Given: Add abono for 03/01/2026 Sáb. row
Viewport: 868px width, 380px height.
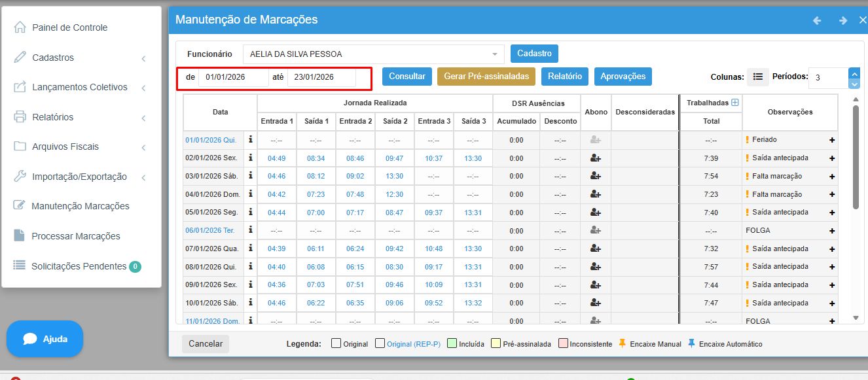Looking at the screenshot, I should tap(595, 176).
